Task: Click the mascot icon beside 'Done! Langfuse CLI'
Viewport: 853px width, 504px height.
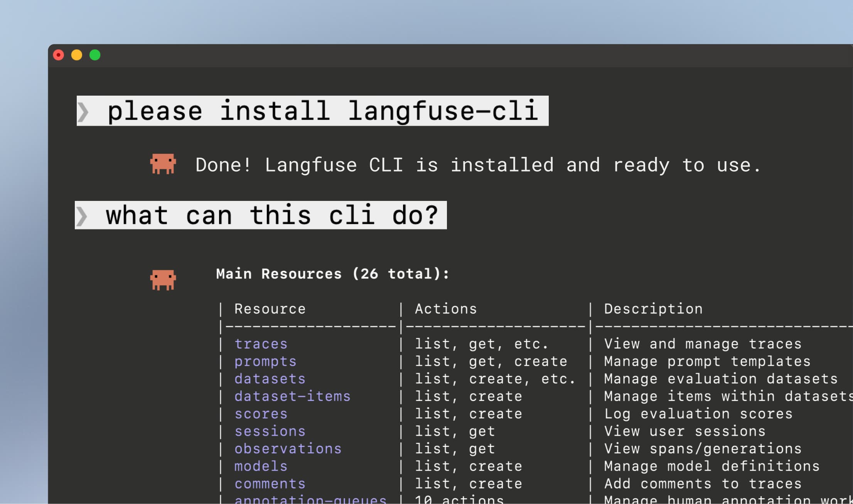Action: click(163, 164)
